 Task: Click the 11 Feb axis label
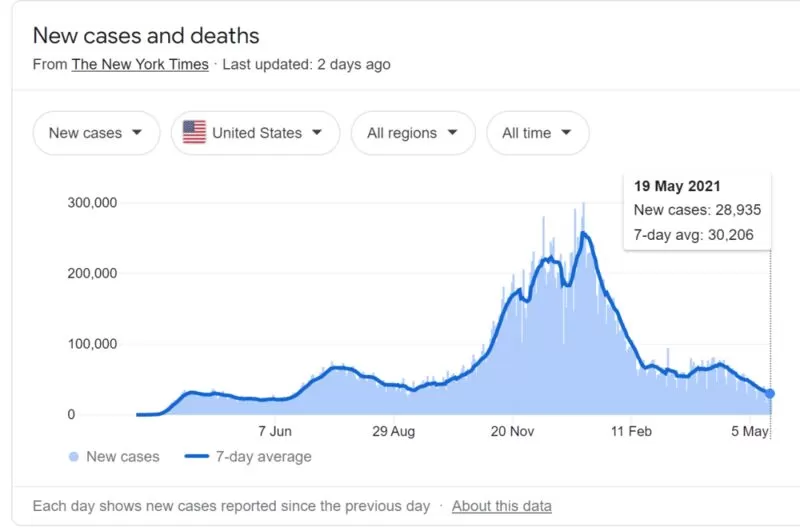(x=632, y=432)
